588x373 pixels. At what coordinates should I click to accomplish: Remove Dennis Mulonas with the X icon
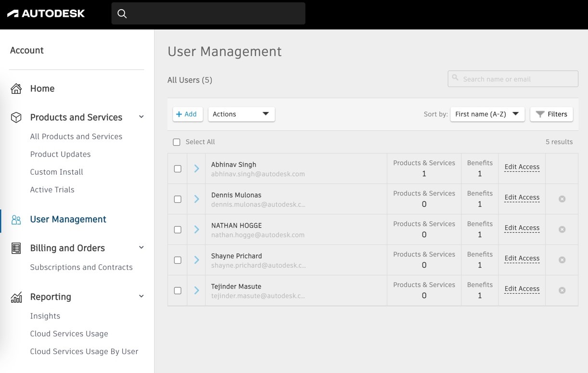point(562,199)
